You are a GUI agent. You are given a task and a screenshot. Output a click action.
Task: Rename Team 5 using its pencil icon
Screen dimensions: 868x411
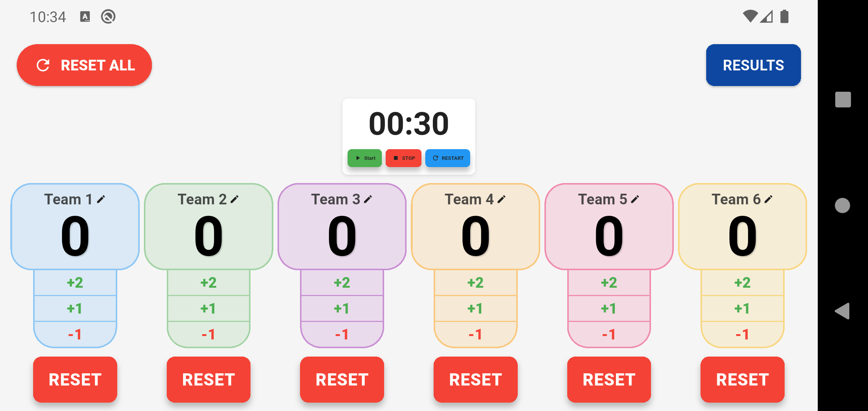point(635,198)
